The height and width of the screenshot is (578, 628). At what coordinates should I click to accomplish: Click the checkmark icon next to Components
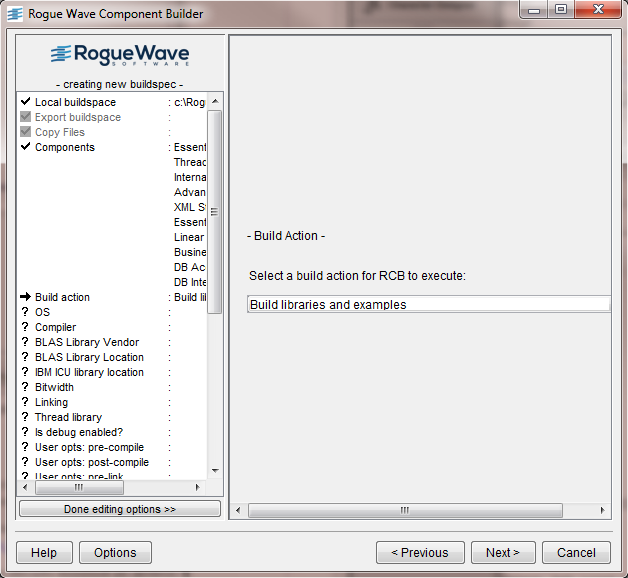coord(25,147)
